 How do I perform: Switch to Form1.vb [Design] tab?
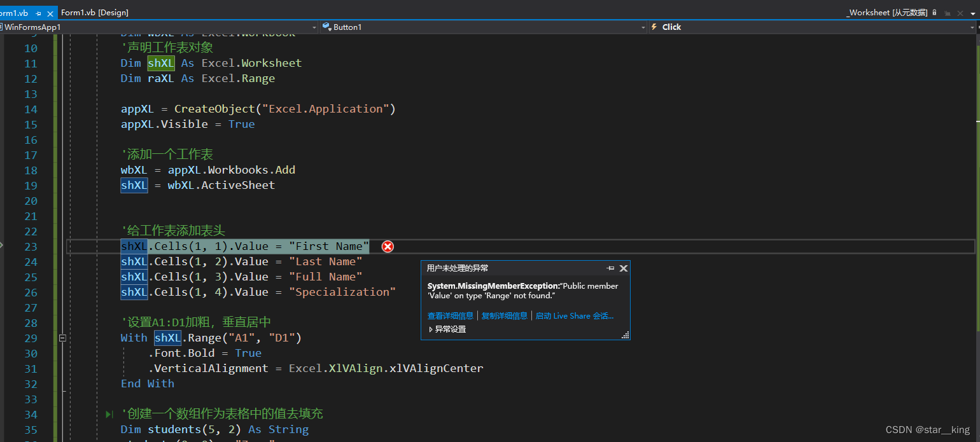[94, 13]
